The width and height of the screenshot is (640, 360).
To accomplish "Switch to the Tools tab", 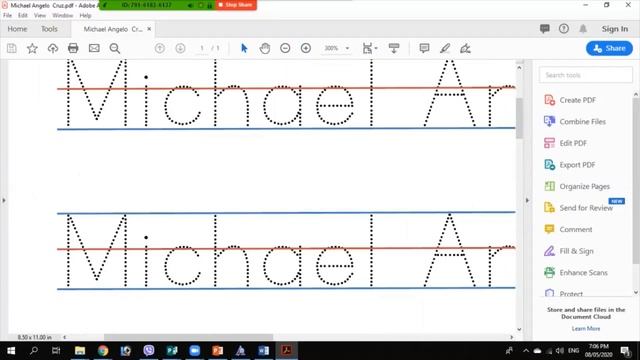I will (49, 29).
